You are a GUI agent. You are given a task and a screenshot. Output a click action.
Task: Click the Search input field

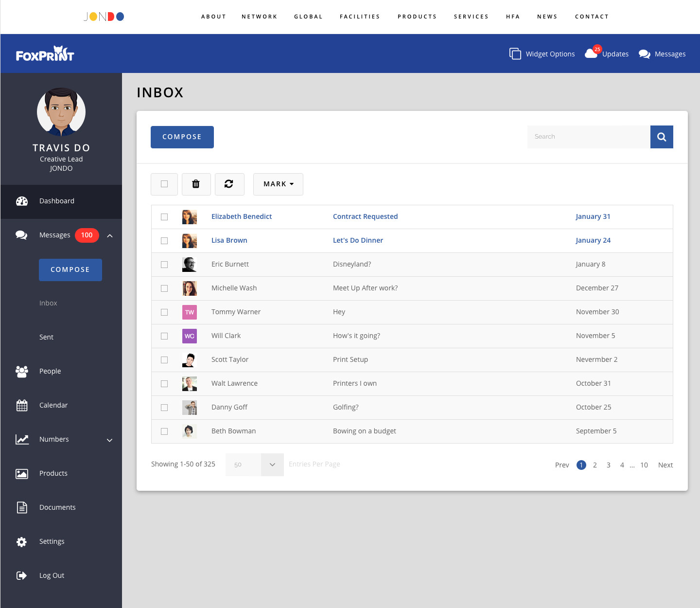tap(589, 137)
